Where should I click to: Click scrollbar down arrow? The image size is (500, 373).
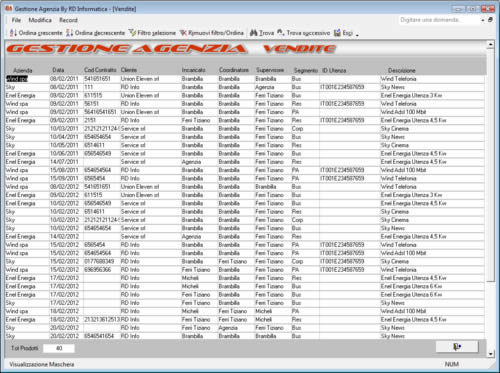[x=490, y=354]
